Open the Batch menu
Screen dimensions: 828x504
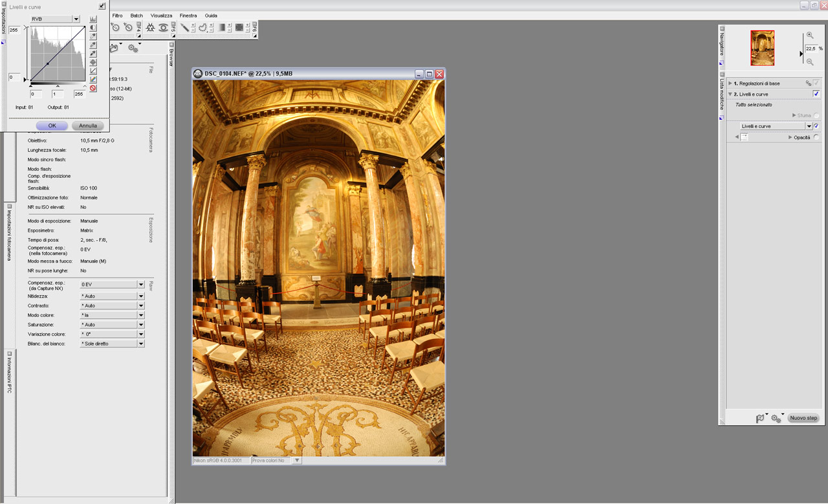click(x=136, y=16)
